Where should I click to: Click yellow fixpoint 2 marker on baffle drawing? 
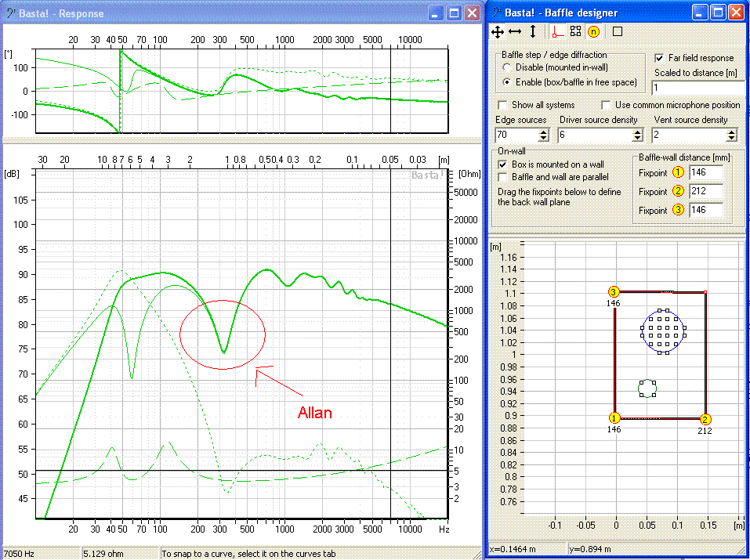[x=705, y=418]
